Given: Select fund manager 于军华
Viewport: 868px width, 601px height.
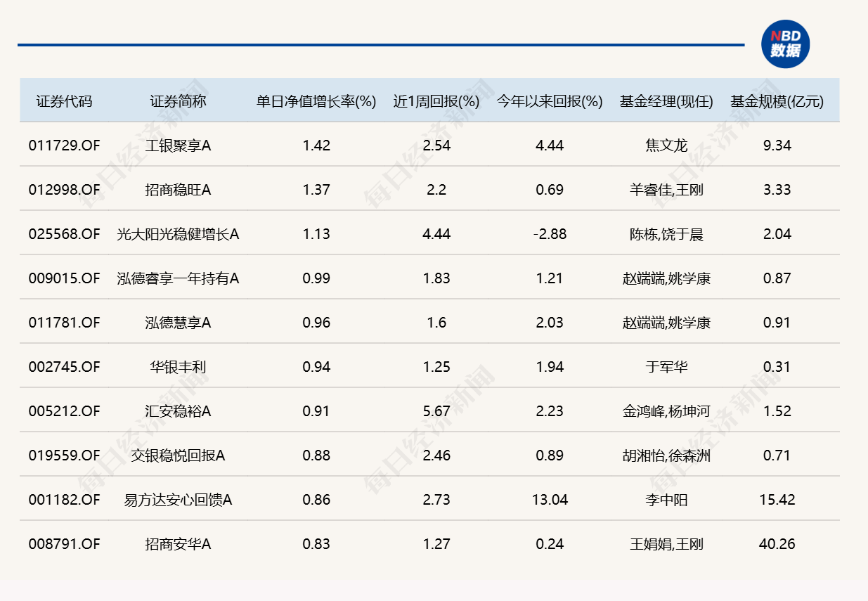Looking at the screenshot, I should click(666, 367).
